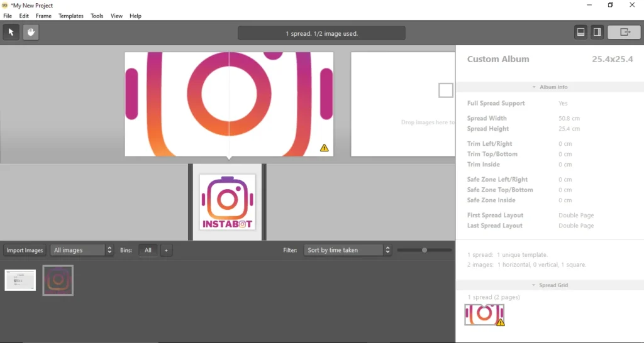
Task: Toggle the right side panel button
Action: click(x=597, y=32)
